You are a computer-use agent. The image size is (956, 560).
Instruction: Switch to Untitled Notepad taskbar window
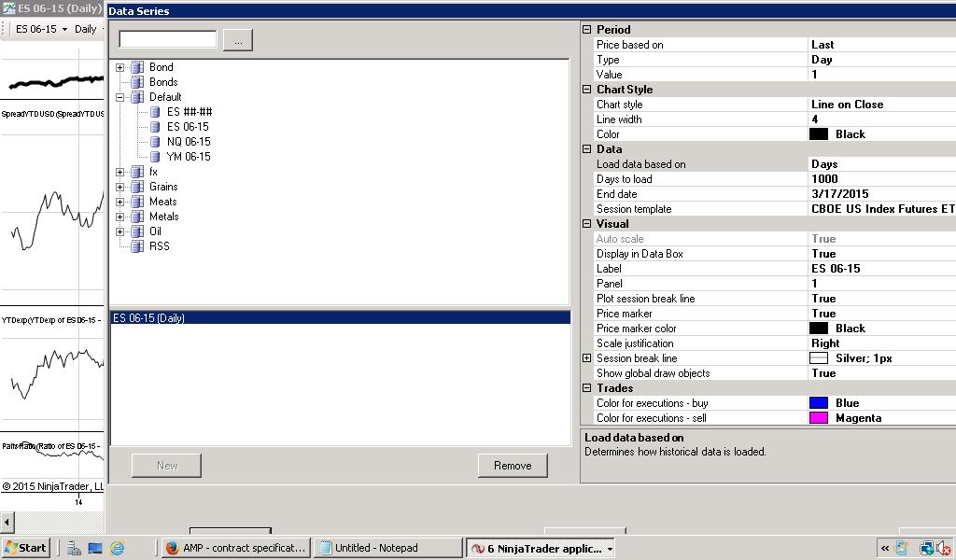click(x=388, y=548)
